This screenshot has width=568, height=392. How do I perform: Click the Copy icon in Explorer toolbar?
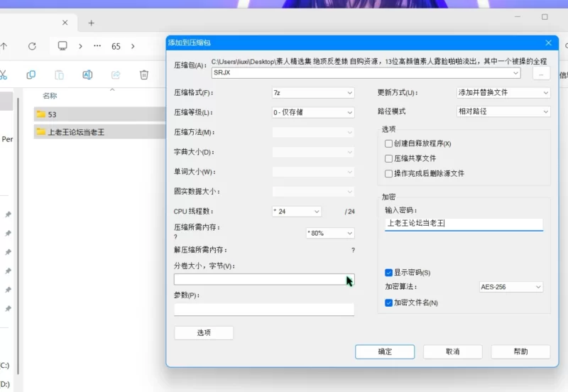point(31,75)
